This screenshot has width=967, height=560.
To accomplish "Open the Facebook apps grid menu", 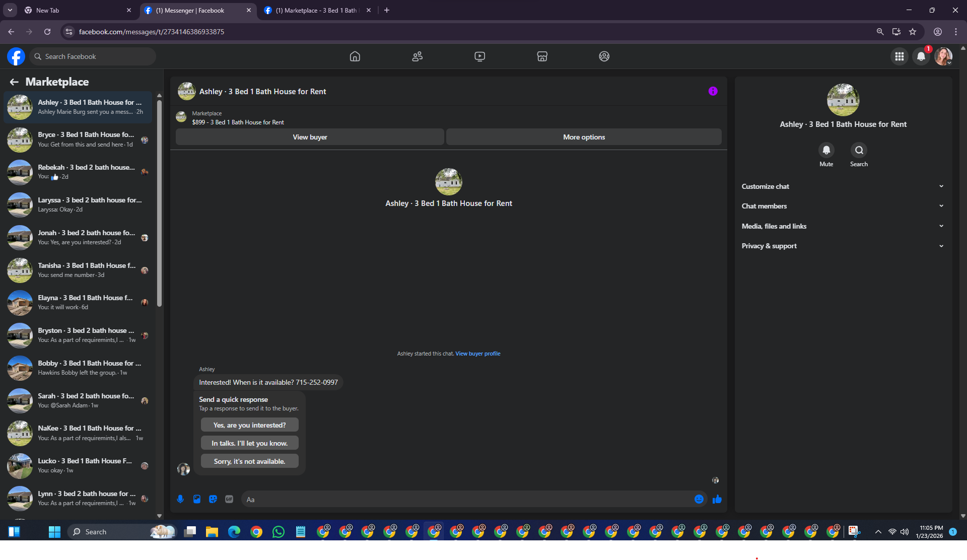I will 899,56.
